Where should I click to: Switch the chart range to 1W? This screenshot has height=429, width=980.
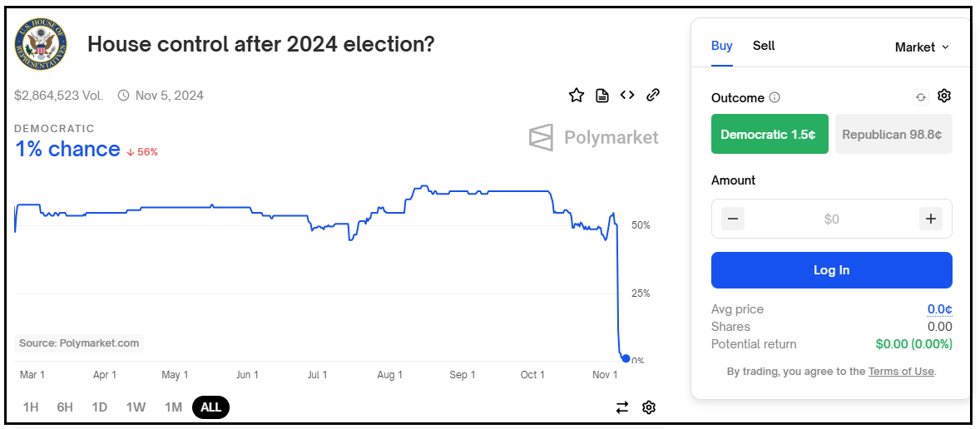tap(136, 407)
